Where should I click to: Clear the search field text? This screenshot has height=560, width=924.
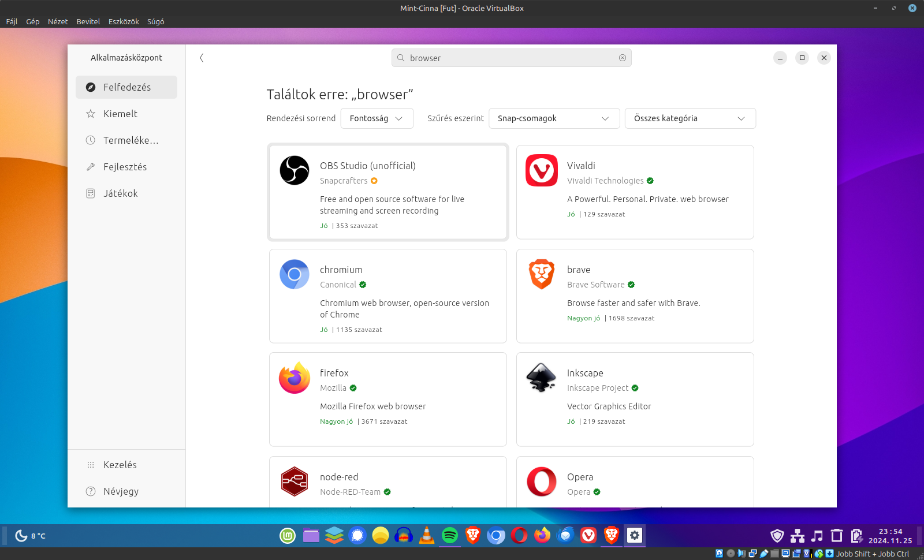[623, 58]
